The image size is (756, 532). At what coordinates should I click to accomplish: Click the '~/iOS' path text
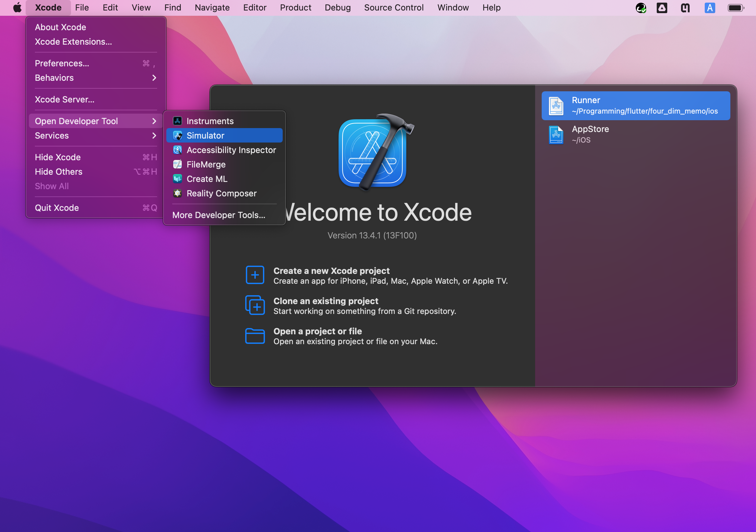coord(581,141)
